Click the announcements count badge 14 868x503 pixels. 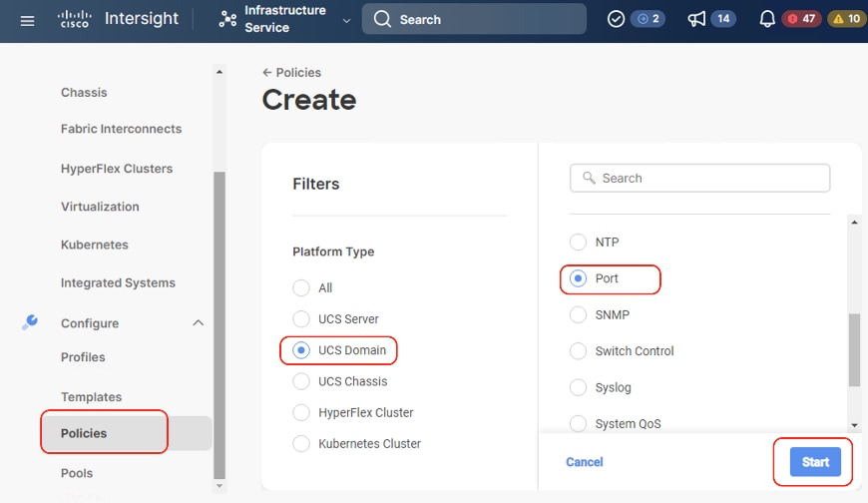click(x=723, y=19)
